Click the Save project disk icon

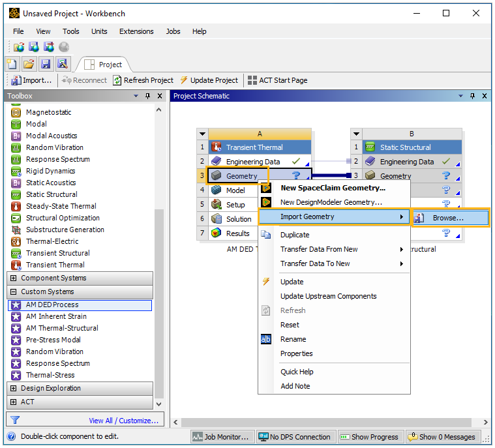(x=46, y=64)
